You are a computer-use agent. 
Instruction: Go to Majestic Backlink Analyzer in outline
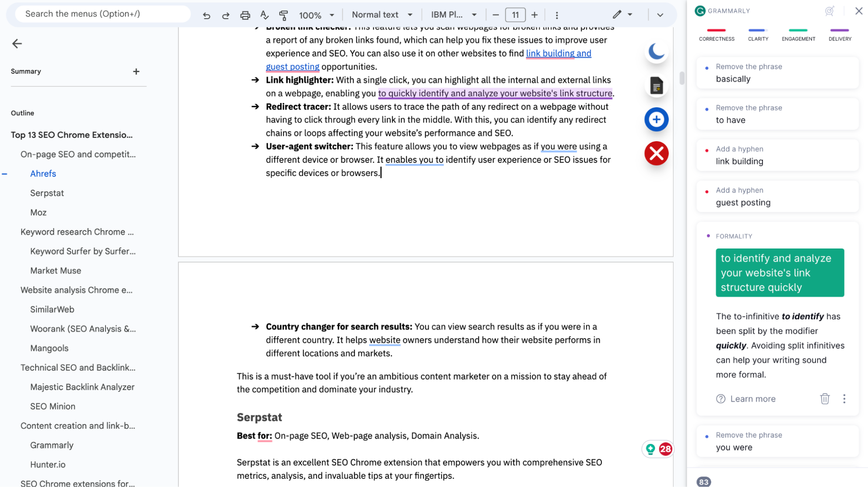coord(82,387)
